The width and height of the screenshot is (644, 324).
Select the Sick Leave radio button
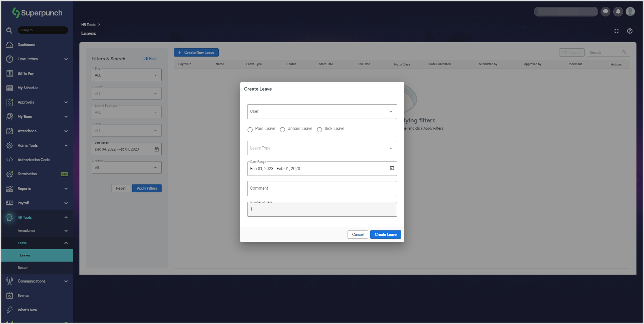click(x=319, y=130)
